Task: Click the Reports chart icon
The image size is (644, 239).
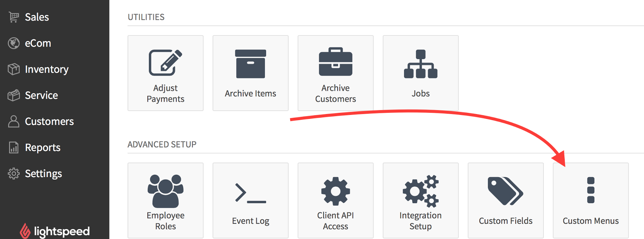Action: pos(14,147)
